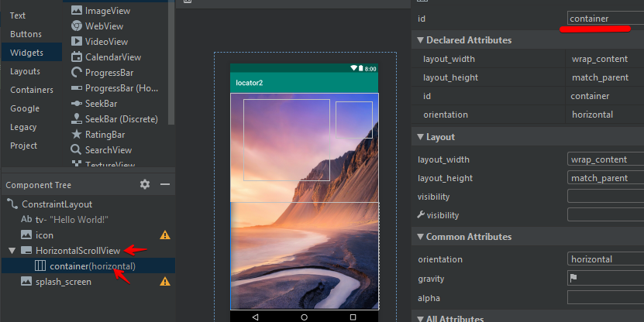644x322 pixels.
Task: Open the orientation dropdown under Common Attributes
Action: [x=604, y=259]
